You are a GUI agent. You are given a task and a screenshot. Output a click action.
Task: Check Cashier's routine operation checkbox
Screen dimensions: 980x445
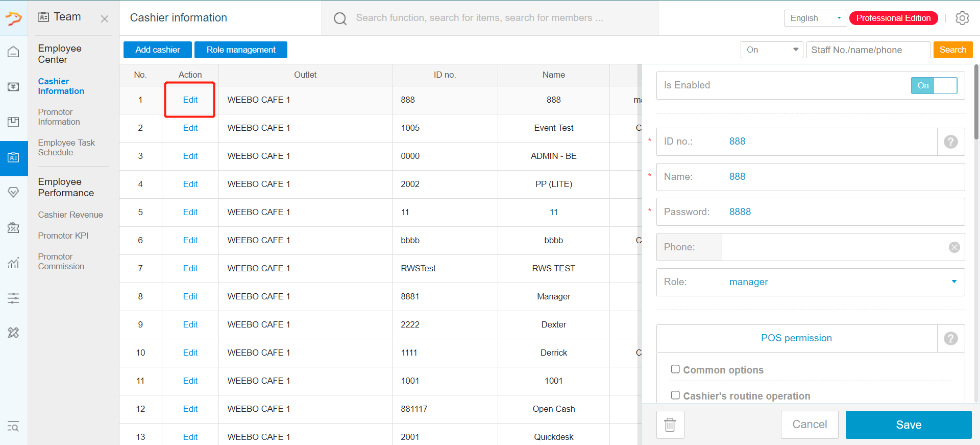[675, 395]
